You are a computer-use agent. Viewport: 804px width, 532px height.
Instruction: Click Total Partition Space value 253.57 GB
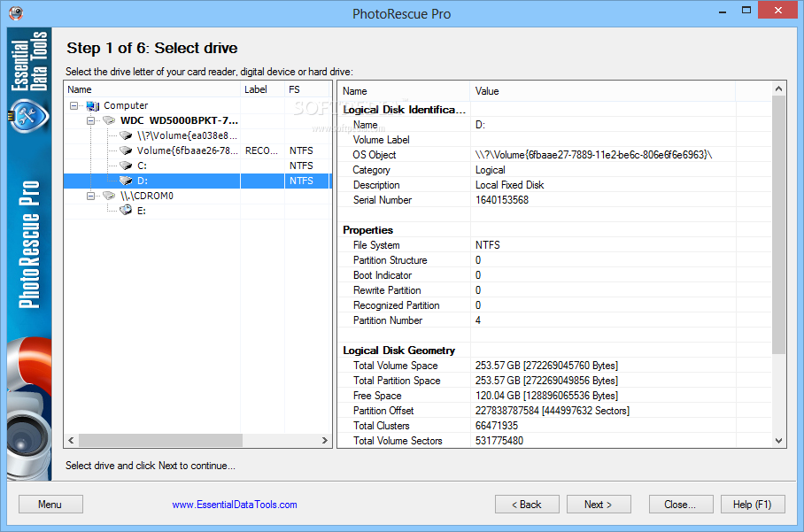pos(546,381)
